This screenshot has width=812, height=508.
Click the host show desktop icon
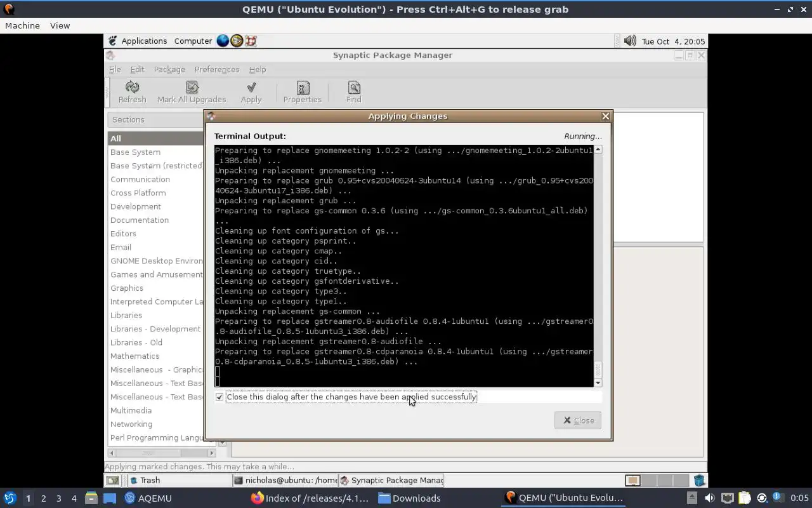(x=110, y=498)
